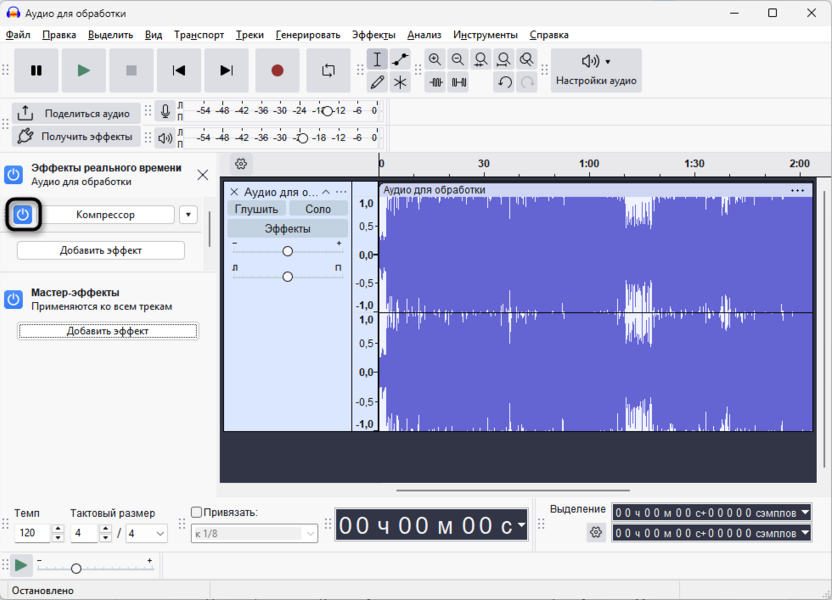832x600 pixels.
Task: Start playback with the green Play button
Action: tap(83, 71)
